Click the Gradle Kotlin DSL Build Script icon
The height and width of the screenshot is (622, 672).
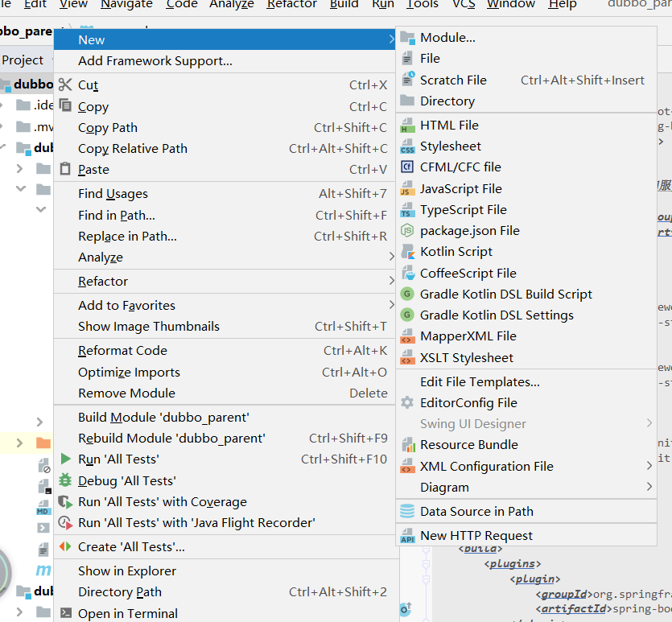(407, 294)
